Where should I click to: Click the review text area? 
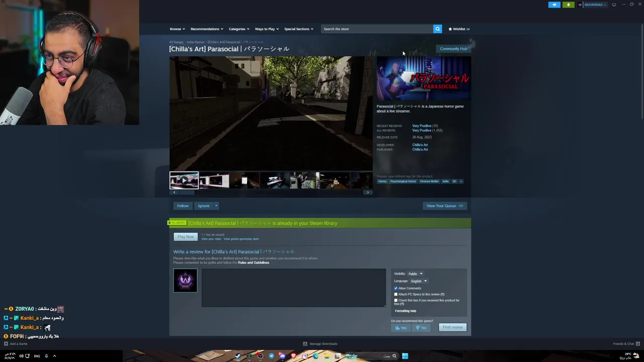click(294, 288)
